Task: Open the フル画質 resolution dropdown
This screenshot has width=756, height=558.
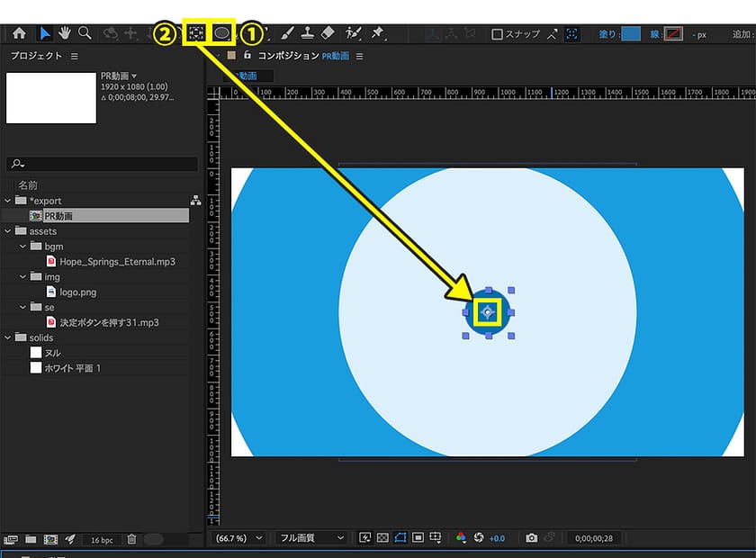Action: click(311, 537)
